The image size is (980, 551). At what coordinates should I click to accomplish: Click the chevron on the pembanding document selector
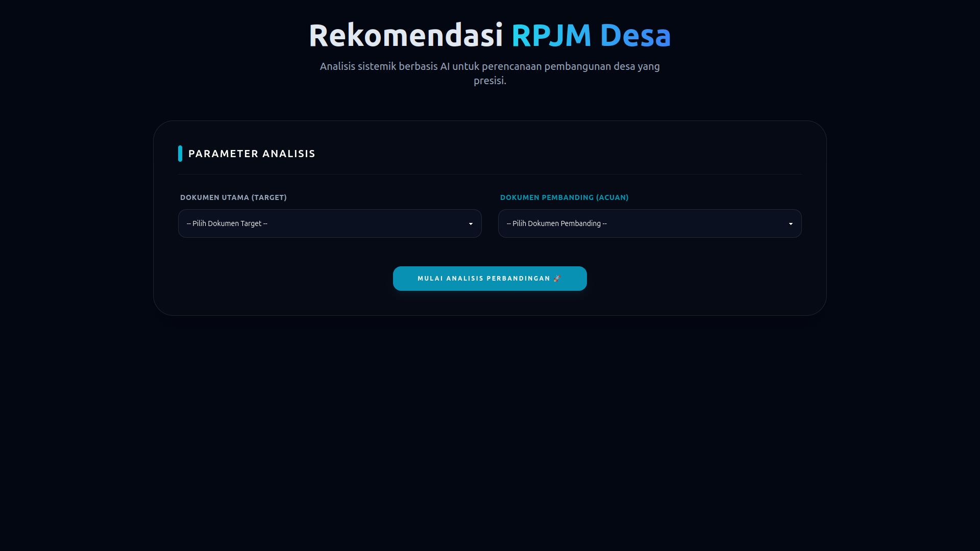pyautogui.click(x=790, y=223)
